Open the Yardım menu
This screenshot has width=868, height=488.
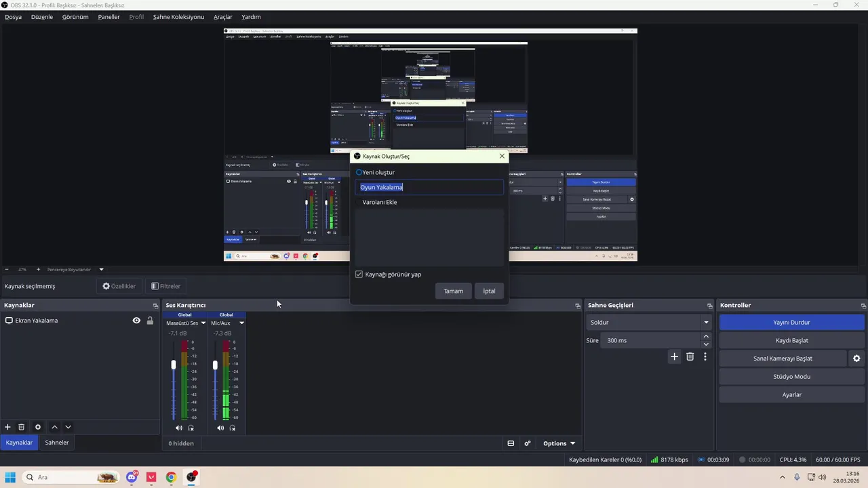tap(251, 17)
